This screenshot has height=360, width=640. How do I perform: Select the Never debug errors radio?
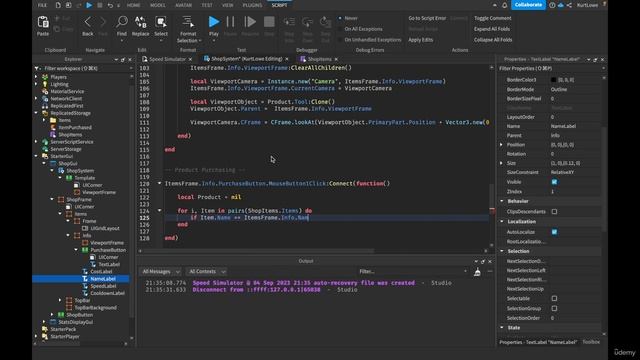(340, 18)
